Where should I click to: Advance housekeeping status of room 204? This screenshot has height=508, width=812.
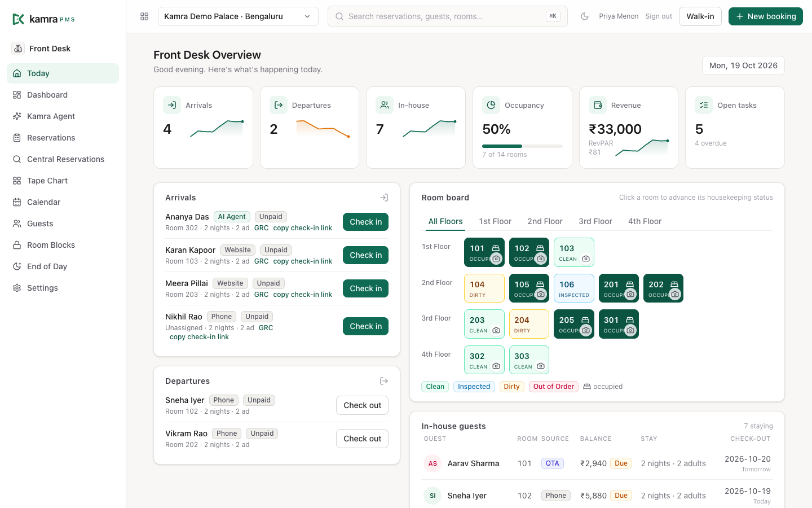coord(529,324)
